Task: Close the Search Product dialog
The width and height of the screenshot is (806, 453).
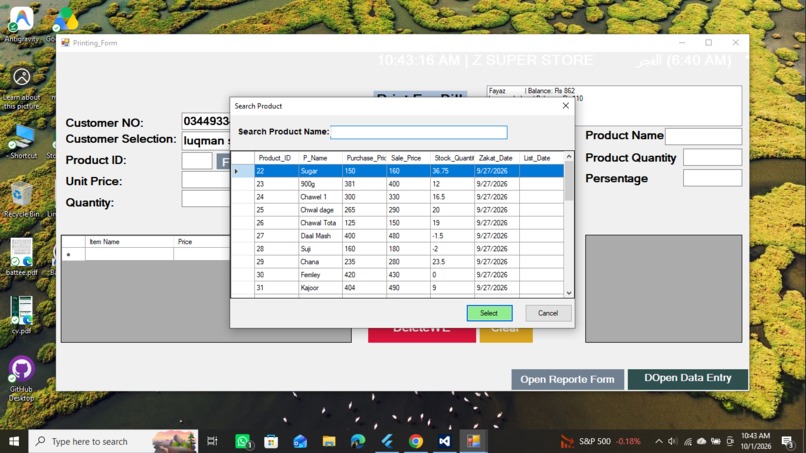Action: click(565, 105)
